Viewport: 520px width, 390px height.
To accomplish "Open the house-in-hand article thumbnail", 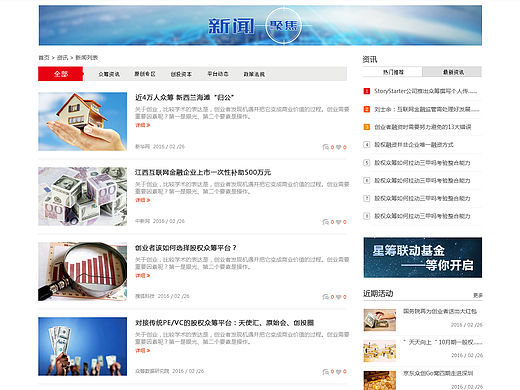I will (82, 121).
